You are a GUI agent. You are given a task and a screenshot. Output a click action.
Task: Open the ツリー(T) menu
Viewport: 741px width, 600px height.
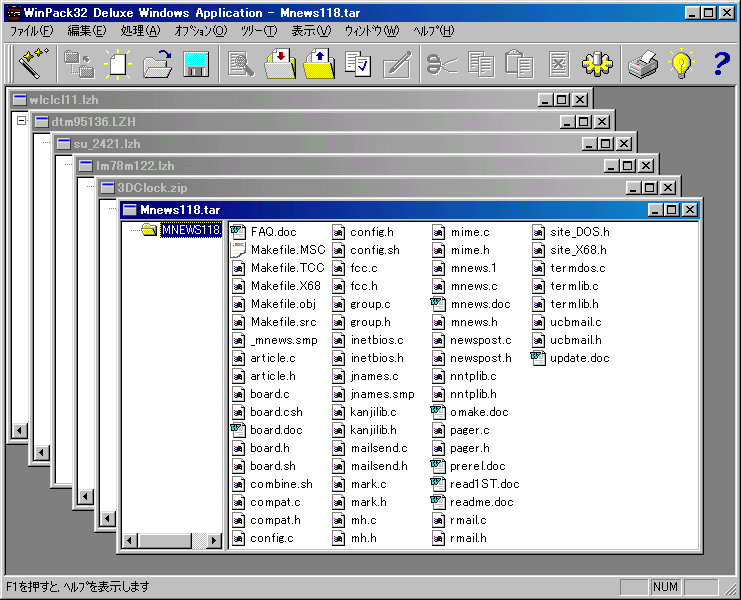pos(259,31)
